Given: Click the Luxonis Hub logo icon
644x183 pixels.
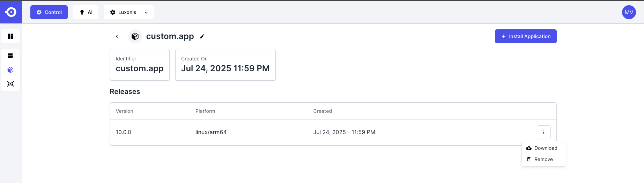Looking at the screenshot, I should (11, 12).
